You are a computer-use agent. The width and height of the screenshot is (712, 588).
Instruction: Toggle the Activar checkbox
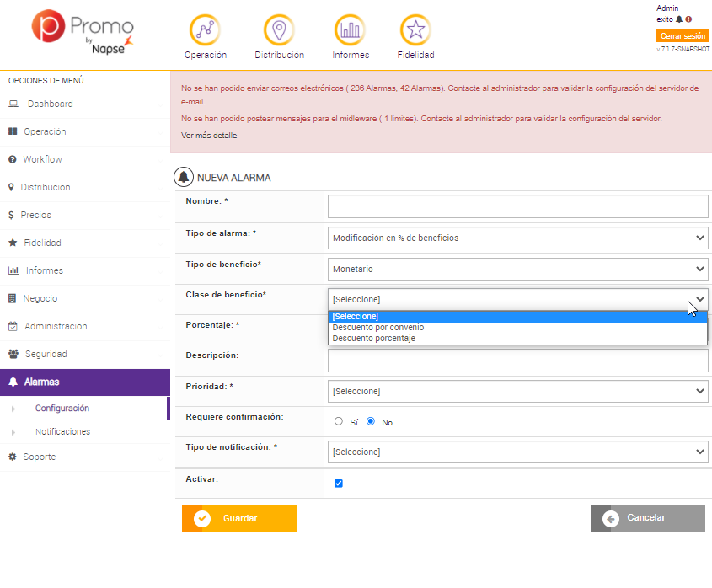[x=339, y=484]
